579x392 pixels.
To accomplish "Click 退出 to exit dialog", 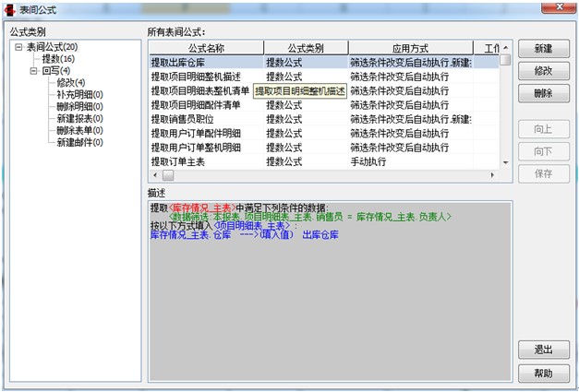I will coord(543,350).
